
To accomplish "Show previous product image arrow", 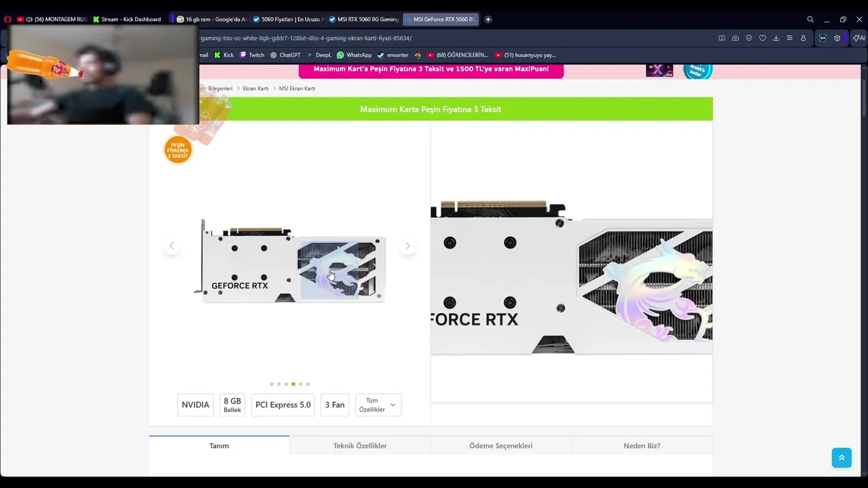I will coord(172,246).
